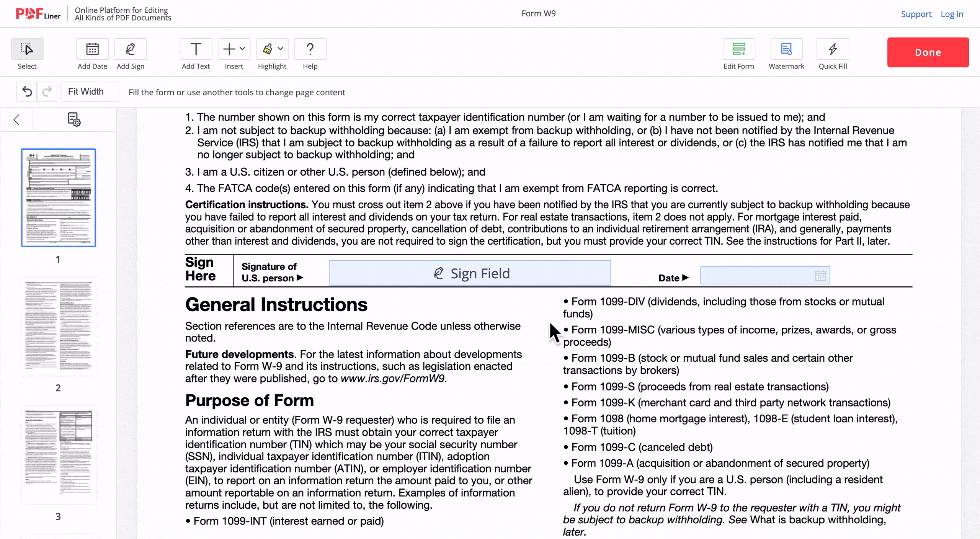The height and width of the screenshot is (539, 980).
Task: Click the Log in link
Action: point(952,14)
